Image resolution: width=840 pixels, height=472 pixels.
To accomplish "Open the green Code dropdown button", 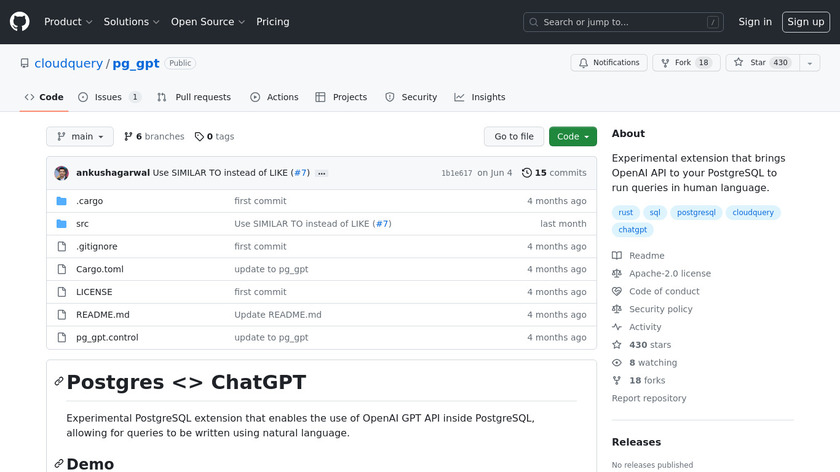I will (573, 137).
